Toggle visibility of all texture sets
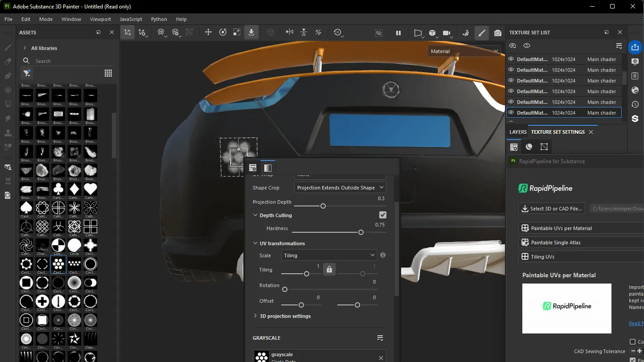 coord(513,46)
